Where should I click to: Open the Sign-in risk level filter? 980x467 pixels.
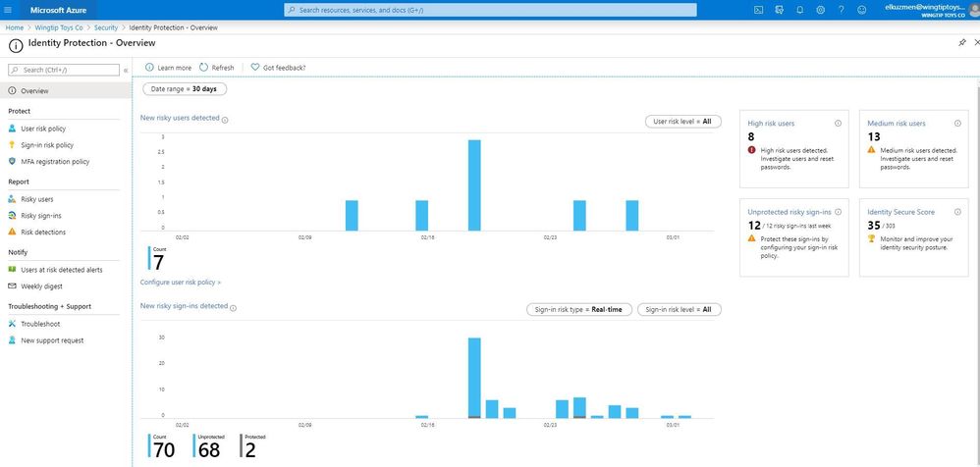(x=679, y=310)
